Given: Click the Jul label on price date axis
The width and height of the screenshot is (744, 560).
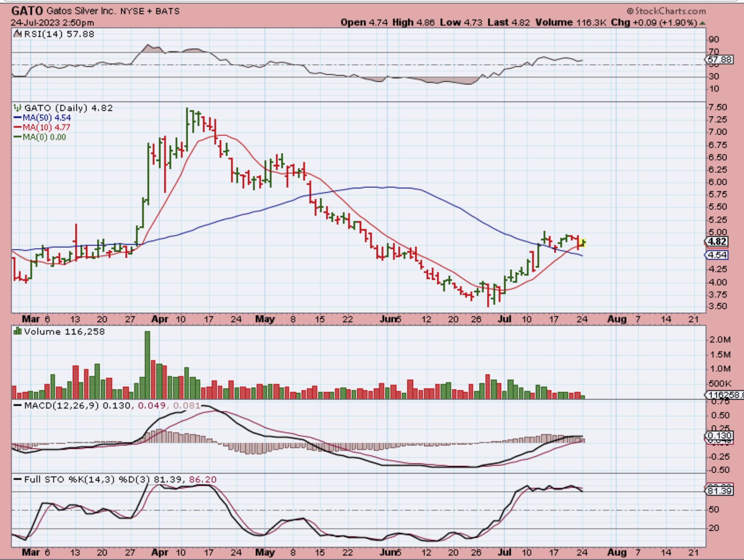Looking at the screenshot, I should coord(505,319).
